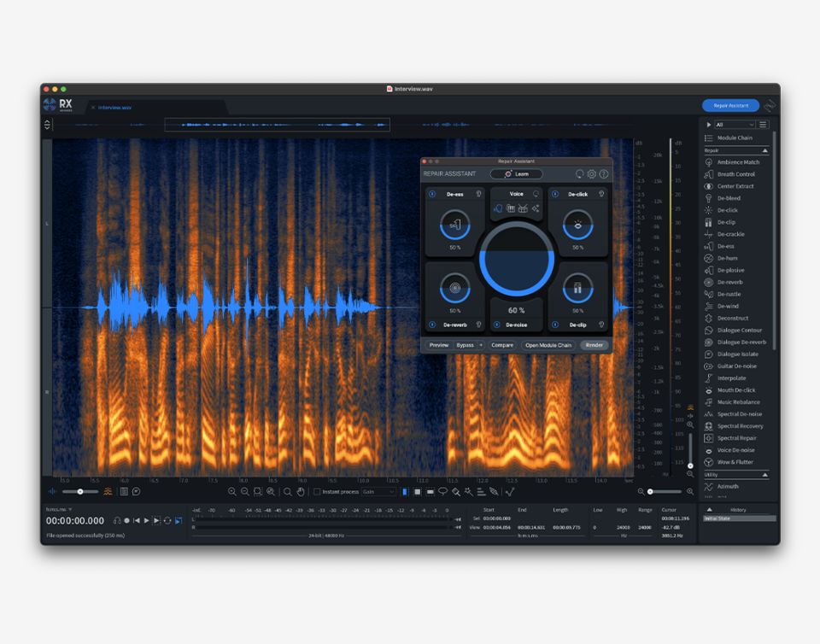Click the headphones monitor icon
Image resolution: width=820 pixels, height=644 pixels.
[x=117, y=520]
